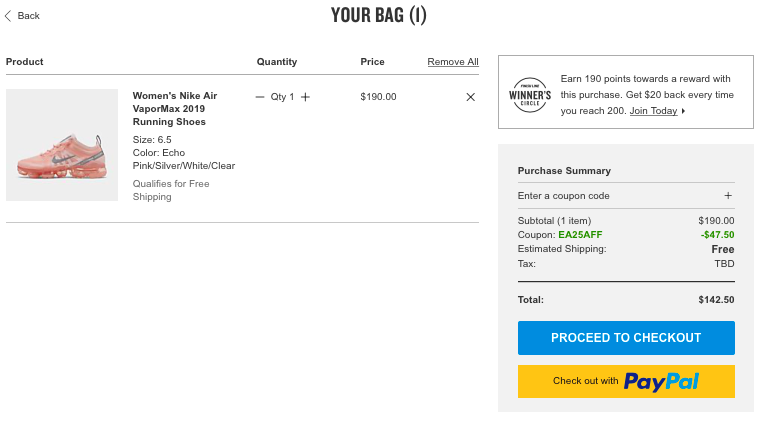This screenshot has width=758, height=427.
Task: Click the Enter a coupon code field
Action: point(626,196)
